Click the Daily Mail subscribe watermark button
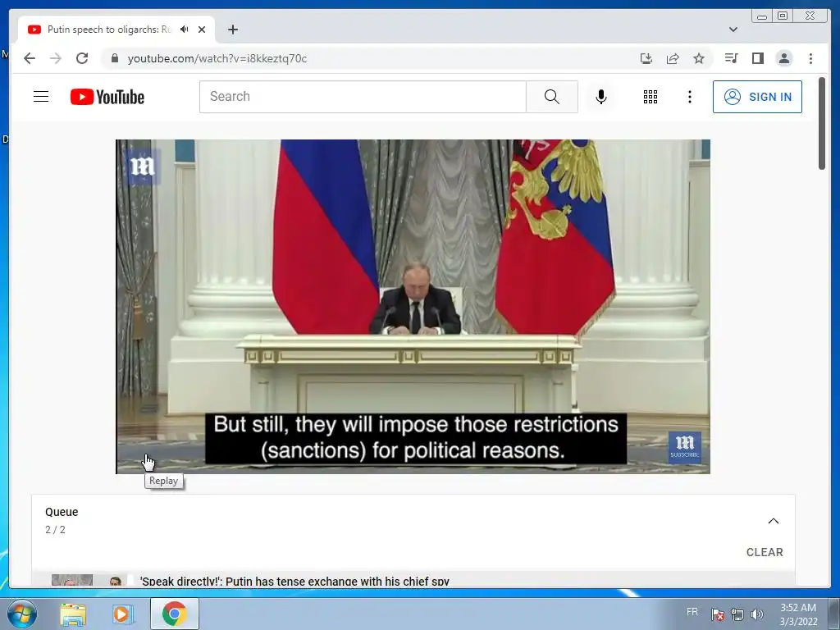The width and height of the screenshot is (840, 630). (x=685, y=447)
